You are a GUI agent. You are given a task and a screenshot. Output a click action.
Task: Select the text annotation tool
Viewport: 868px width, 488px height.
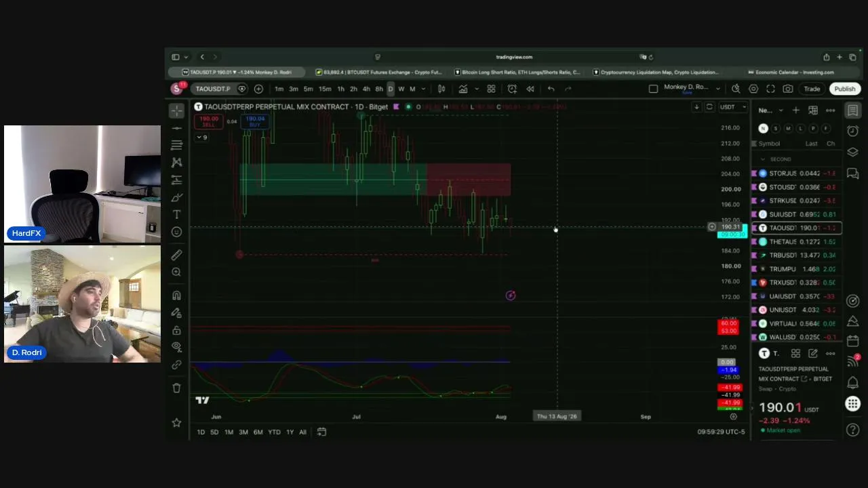[177, 214]
